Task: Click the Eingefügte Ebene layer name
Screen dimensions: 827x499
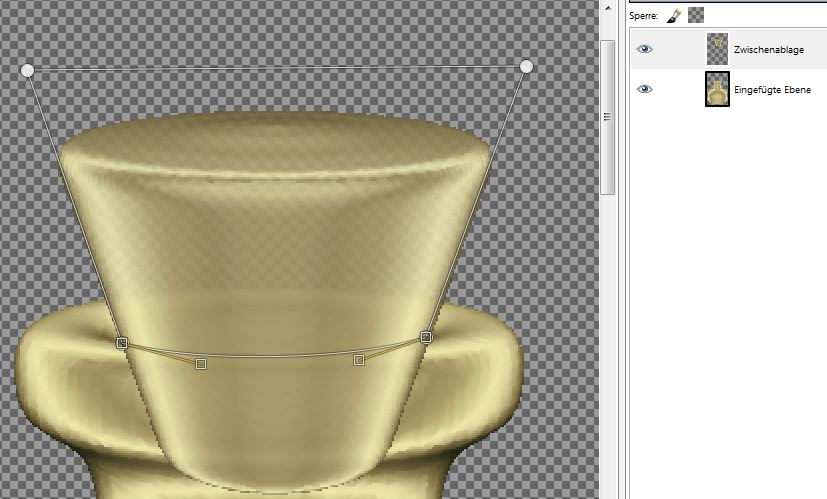Action: (772, 90)
